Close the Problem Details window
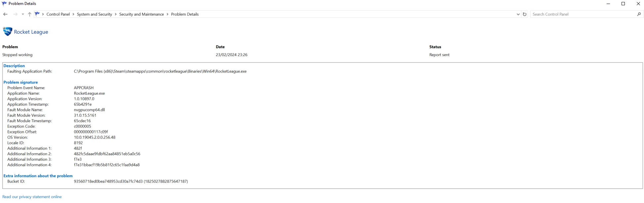The width and height of the screenshot is (644, 203). 638,4
